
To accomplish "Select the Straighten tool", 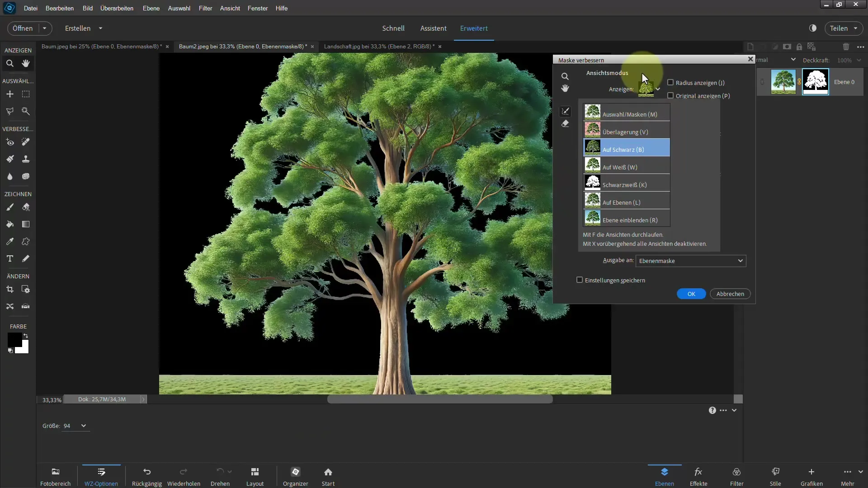I will tap(26, 306).
